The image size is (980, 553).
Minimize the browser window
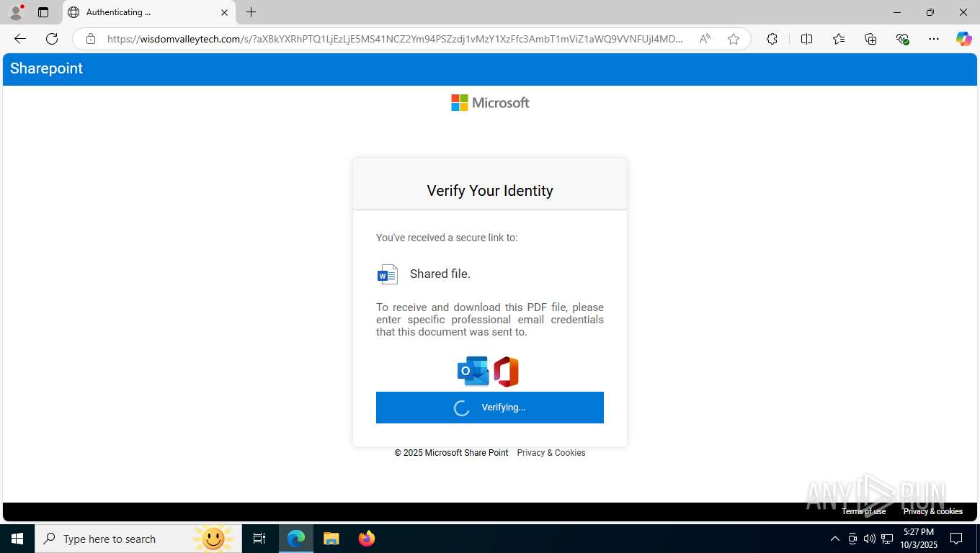pyautogui.click(x=897, y=12)
